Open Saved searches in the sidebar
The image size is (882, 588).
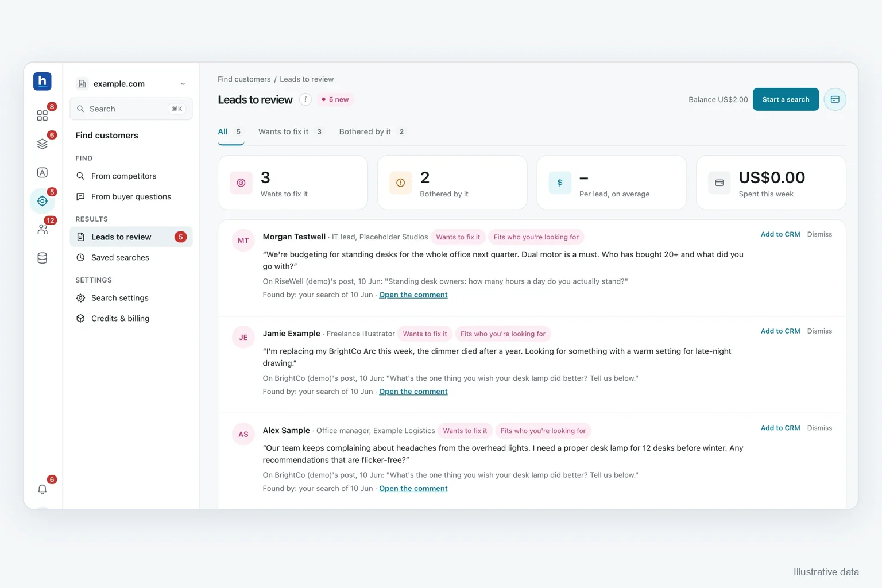click(131, 257)
